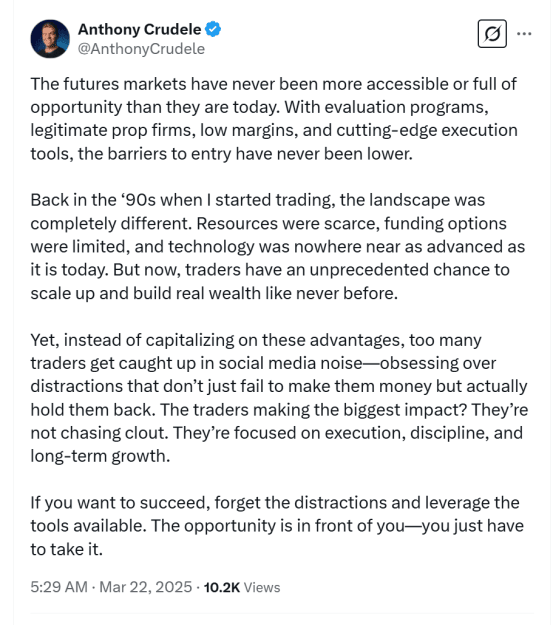553x625 pixels.
Task: Click the Views label beside 10.2K
Action: coord(262,588)
